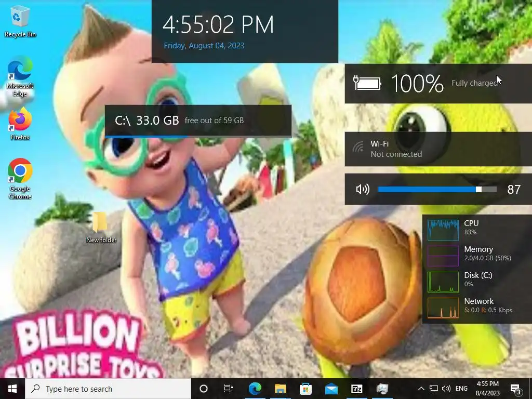Screen dimensions: 532x399
Task: Open the 7-Zip taskbar icon
Action: pos(356,389)
